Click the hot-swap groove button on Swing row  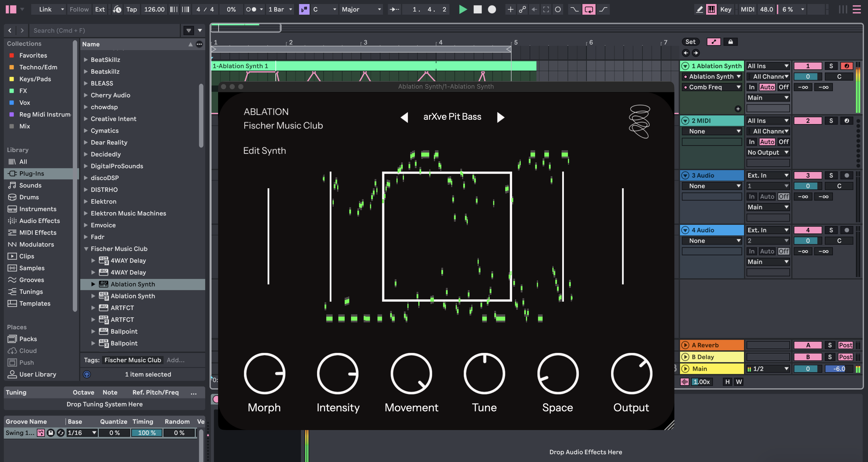coord(41,433)
